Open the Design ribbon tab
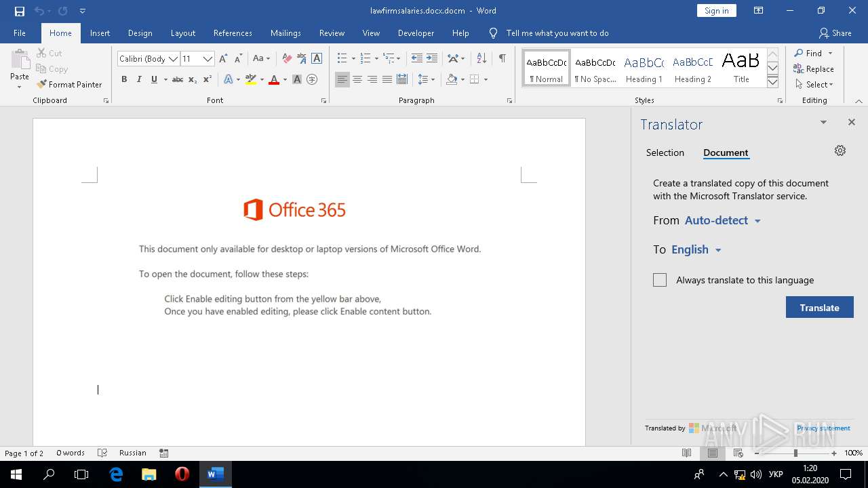868x488 pixels. 140,33
